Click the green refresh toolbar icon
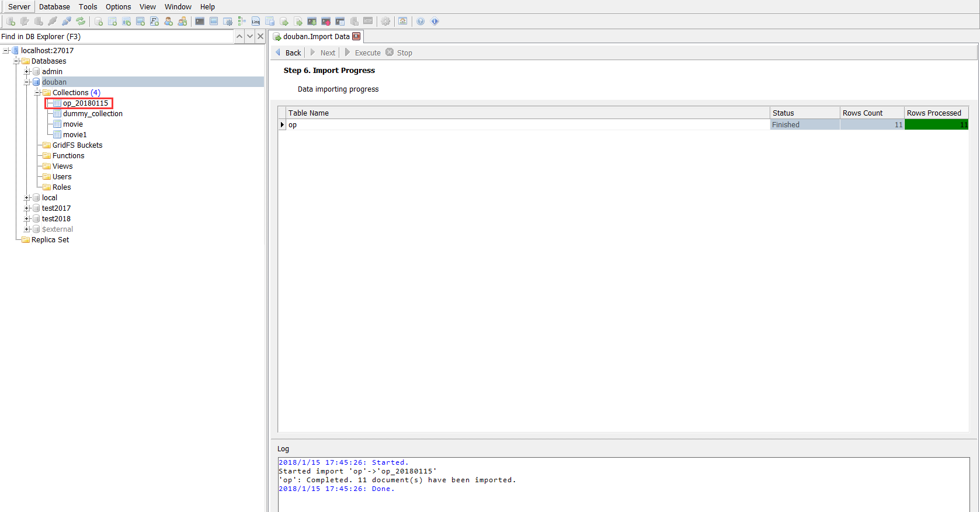The image size is (980, 512). [81, 22]
